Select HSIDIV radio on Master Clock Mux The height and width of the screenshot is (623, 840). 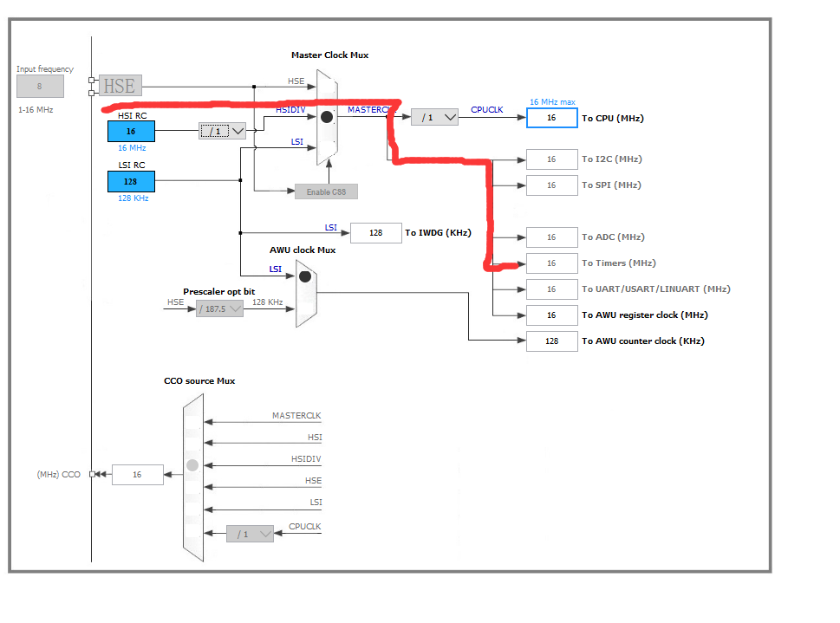click(326, 117)
